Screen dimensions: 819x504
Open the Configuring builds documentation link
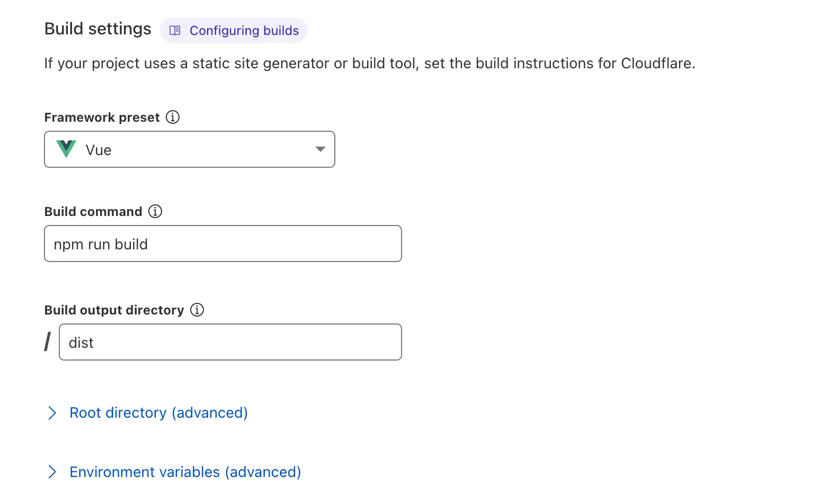click(x=234, y=31)
